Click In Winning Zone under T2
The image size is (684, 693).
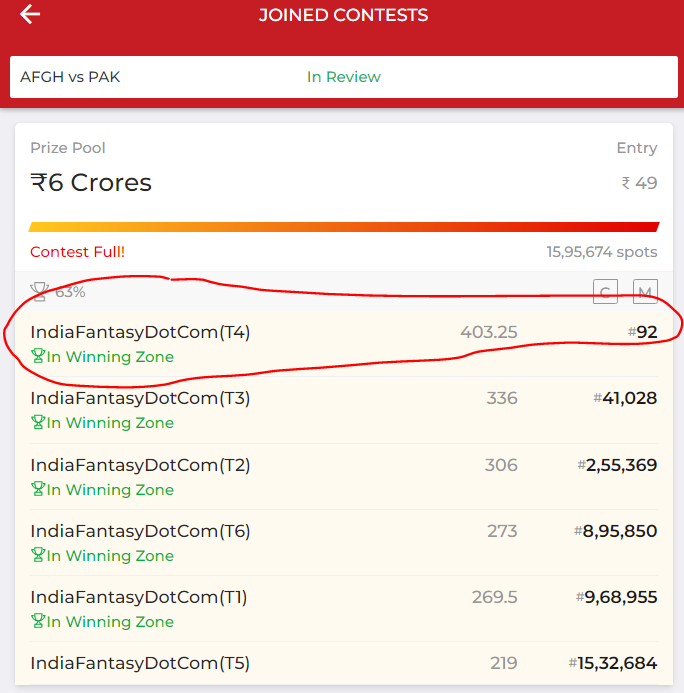[x=110, y=489]
